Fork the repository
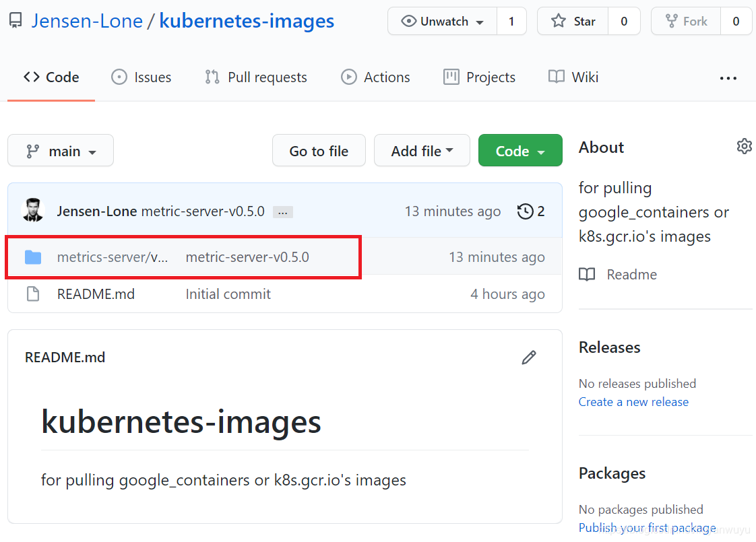756x542 pixels. pyautogui.click(x=686, y=21)
